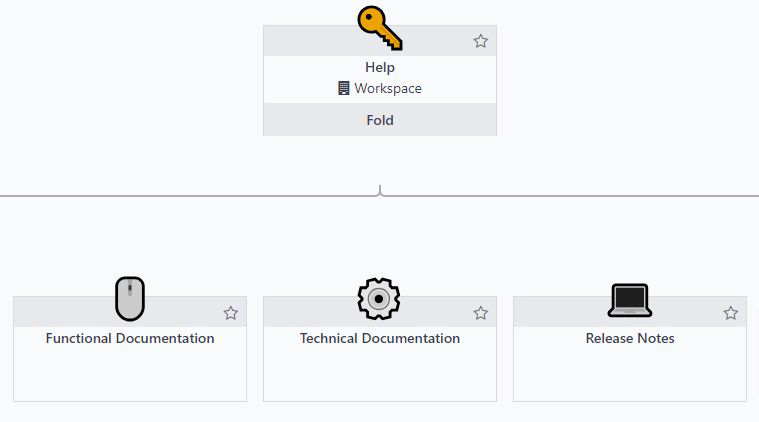Mark Release Notes as favorite
Image resolution: width=759 pixels, height=422 pixels.
point(730,313)
